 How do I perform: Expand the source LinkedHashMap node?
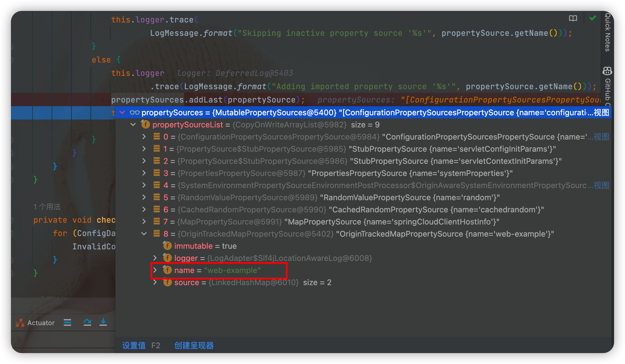click(x=155, y=282)
